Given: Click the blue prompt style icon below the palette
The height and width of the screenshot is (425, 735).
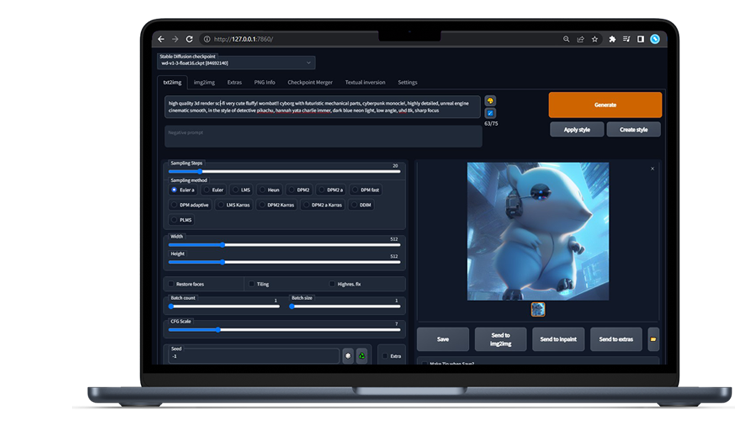Looking at the screenshot, I should (x=490, y=114).
